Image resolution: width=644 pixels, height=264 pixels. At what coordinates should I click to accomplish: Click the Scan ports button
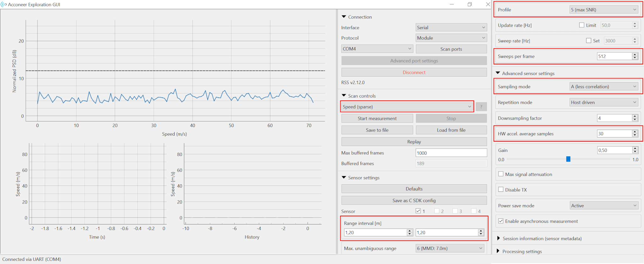451,49
